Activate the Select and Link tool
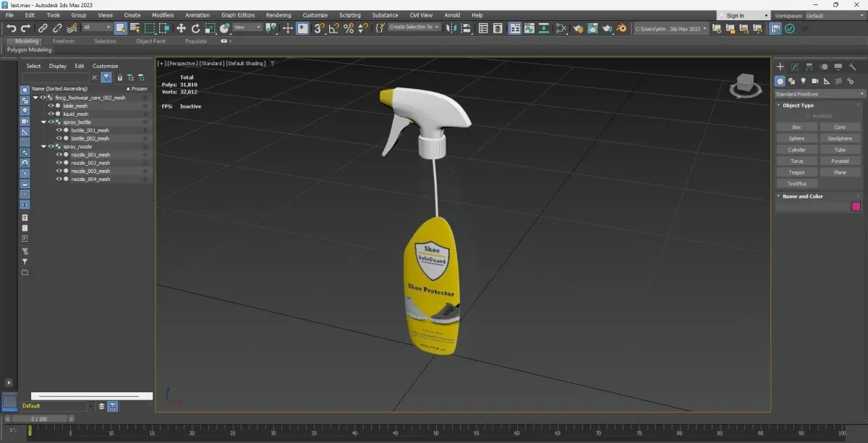This screenshot has width=868, height=443. (43, 28)
